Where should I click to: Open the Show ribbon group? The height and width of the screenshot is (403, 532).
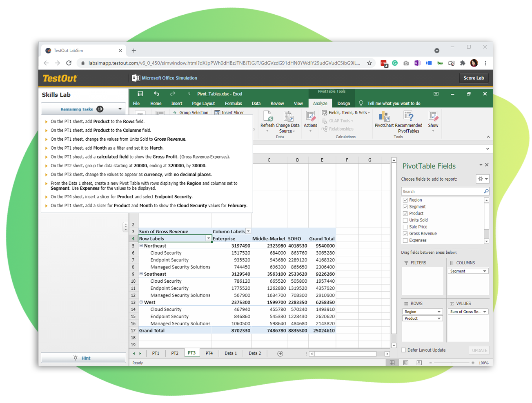coord(433,122)
